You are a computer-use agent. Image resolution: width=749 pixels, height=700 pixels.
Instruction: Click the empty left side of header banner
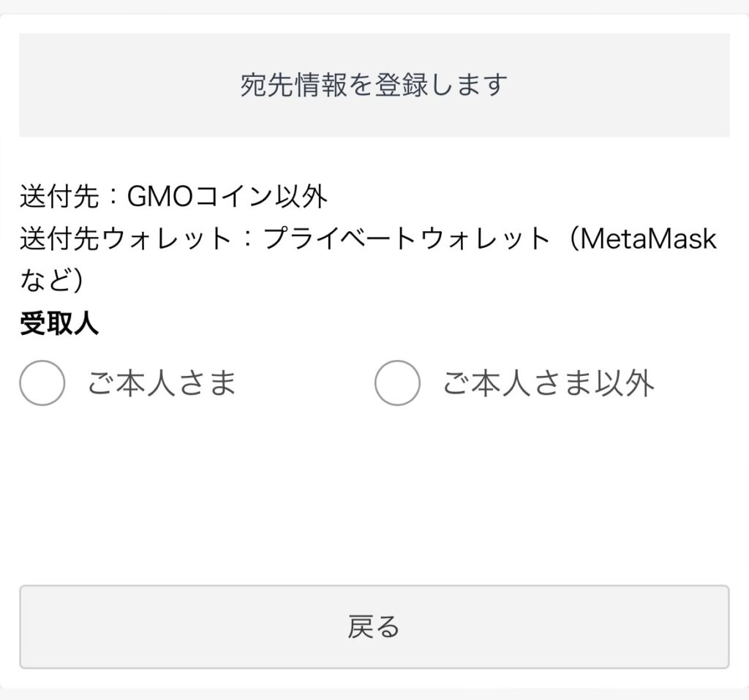(110, 85)
